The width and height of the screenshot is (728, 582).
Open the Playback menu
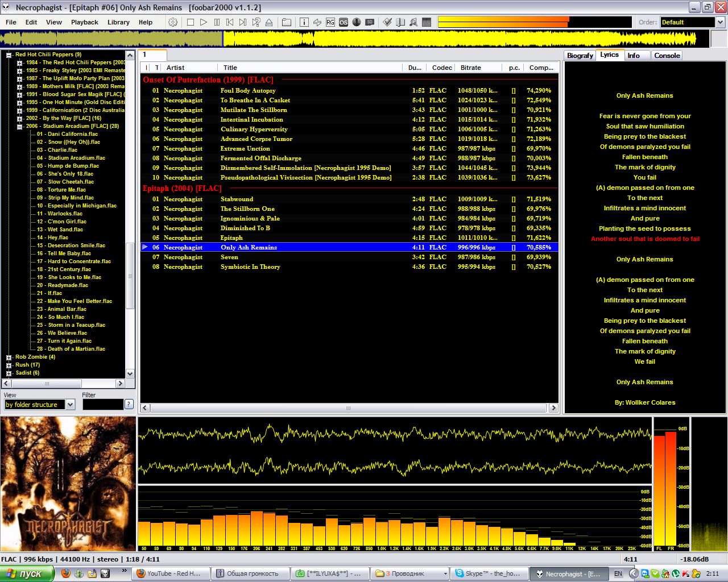point(84,22)
